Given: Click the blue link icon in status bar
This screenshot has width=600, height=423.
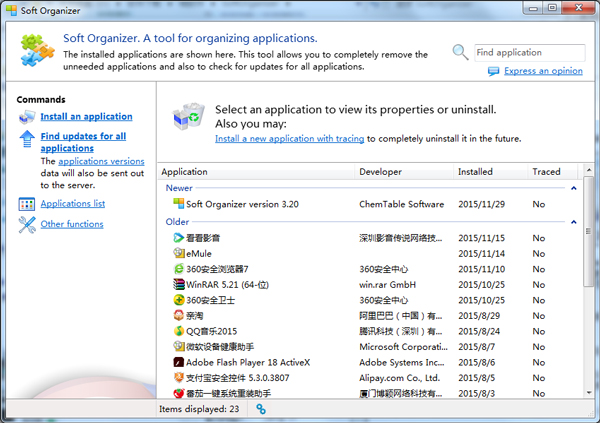Looking at the screenshot, I should [x=261, y=409].
